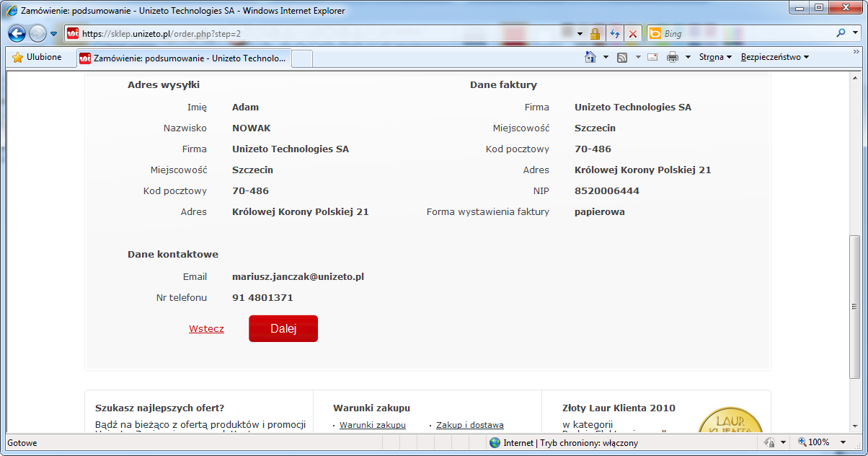Open the Bezpieczeństwo menu
Screen dimensions: 868x456
pos(775,57)
